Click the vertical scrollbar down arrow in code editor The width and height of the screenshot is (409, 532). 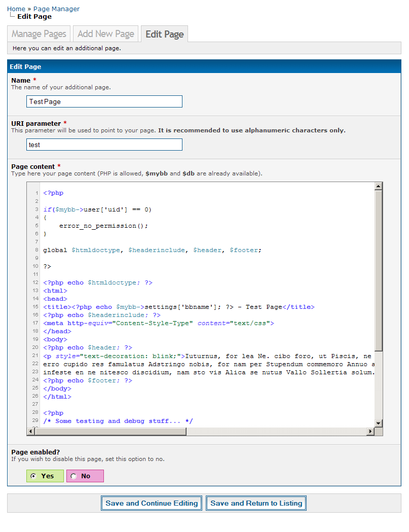point(378,423)
